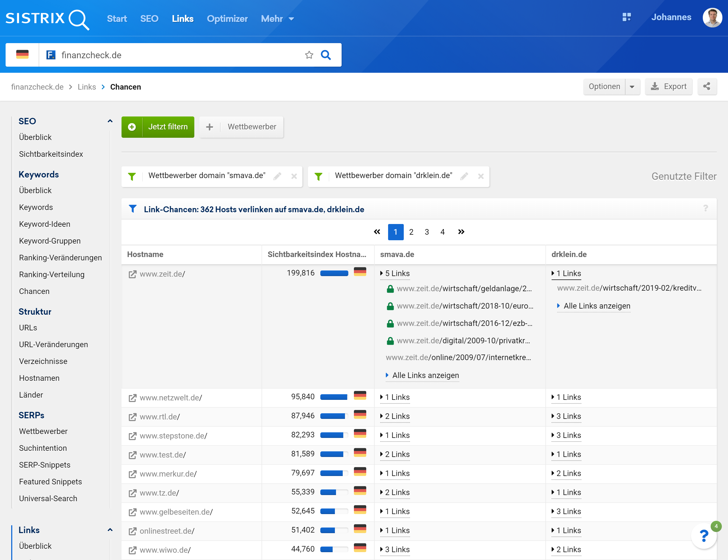Click the star favorite icon in search bar

pyautogui.click(x=309, y=55)
